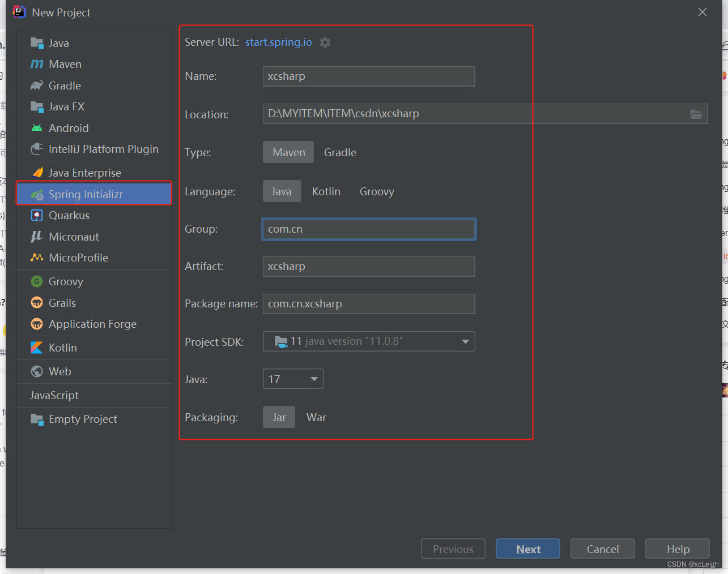Click the Cancel button
This screenshot has height=574, width=728.
603,549
